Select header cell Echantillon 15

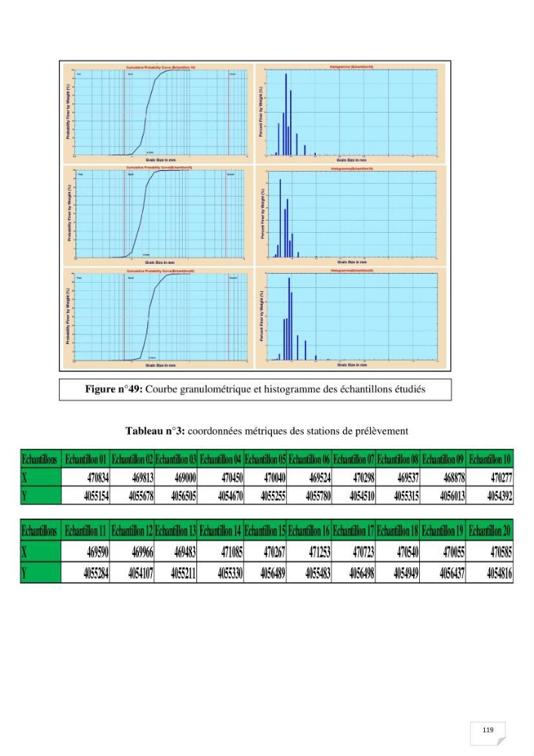coord(265,531)
